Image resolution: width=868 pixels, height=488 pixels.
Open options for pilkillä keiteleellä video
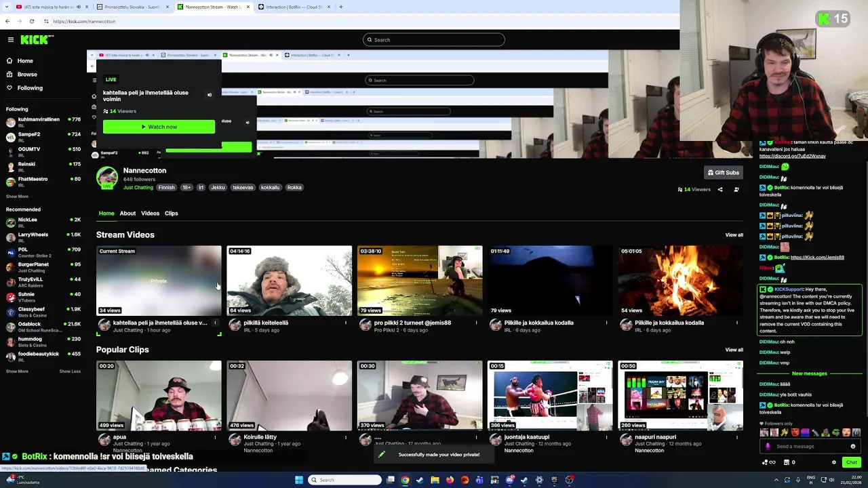(346, 323)
